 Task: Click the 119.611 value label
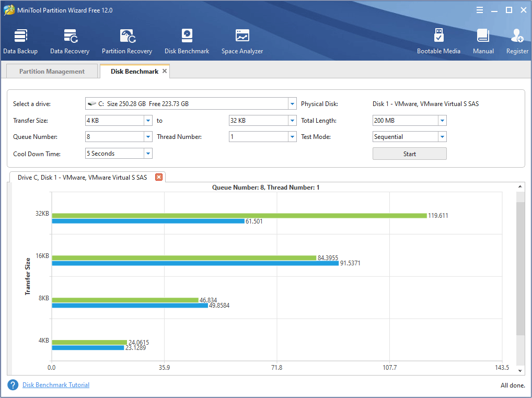coord(438,216)
